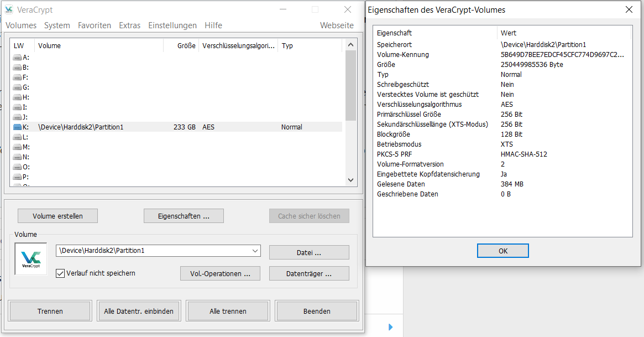Click drive list scroll-up arrow
Viewport: 644px width, 337px height.
tap(350, 44)
